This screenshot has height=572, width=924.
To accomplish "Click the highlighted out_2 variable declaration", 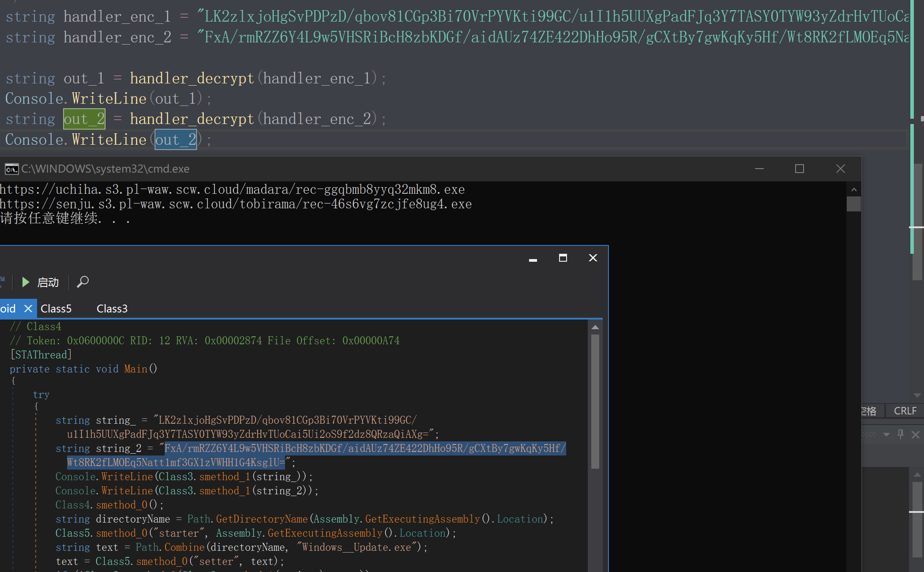I will click(x=84, y=119).
